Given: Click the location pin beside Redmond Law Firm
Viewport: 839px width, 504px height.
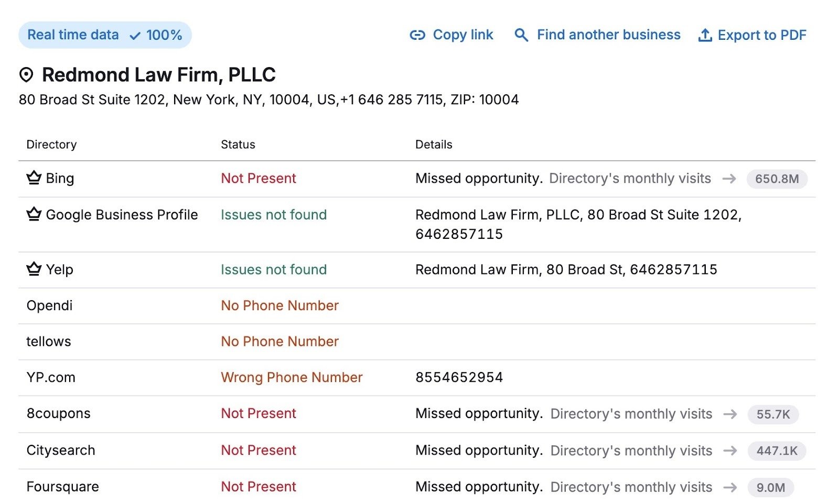Looking at the screenshot, I should pyautogui.click(x=27, y=74).
